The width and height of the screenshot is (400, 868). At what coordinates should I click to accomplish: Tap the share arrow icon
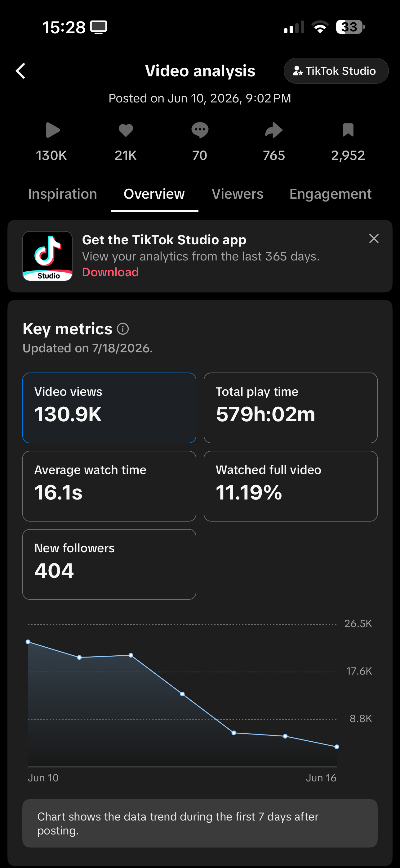pos(274,130)
